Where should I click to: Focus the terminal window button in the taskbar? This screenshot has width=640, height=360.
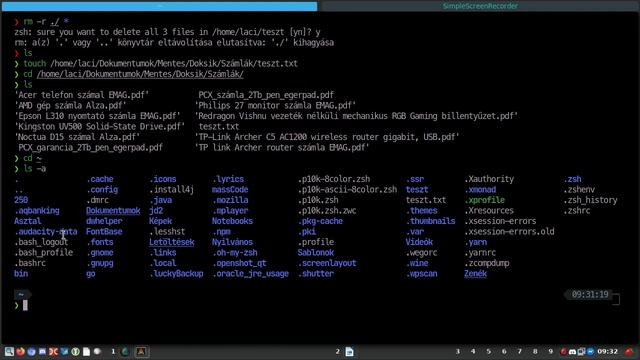tap(142, 351)
